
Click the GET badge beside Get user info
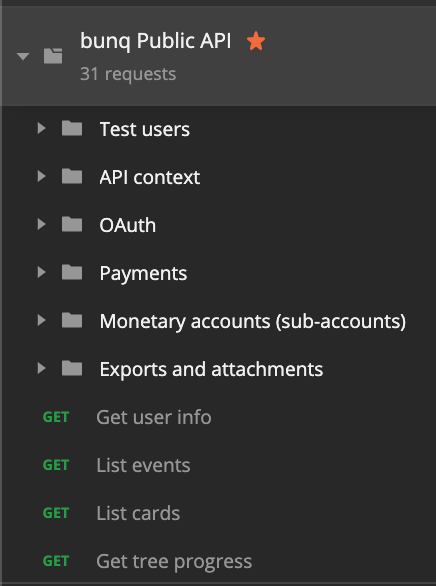click(56, 417)
